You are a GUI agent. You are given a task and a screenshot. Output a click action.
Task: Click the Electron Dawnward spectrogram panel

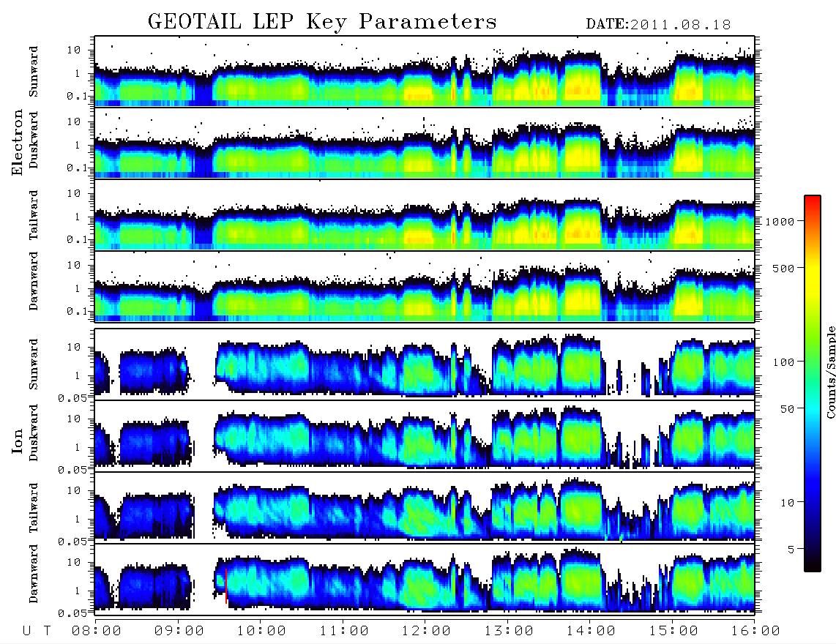tap(425, 286)
